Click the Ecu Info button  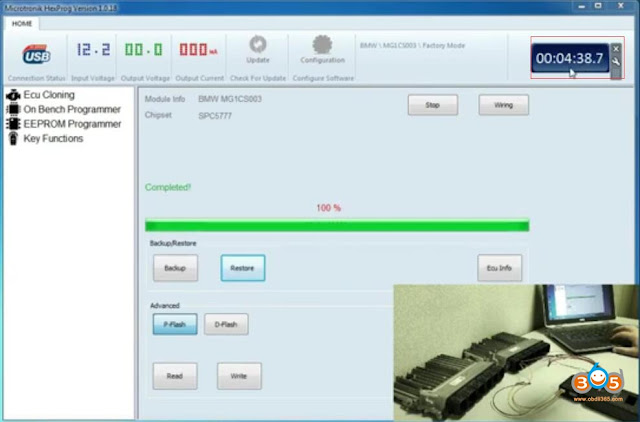(x=500, y=268)
